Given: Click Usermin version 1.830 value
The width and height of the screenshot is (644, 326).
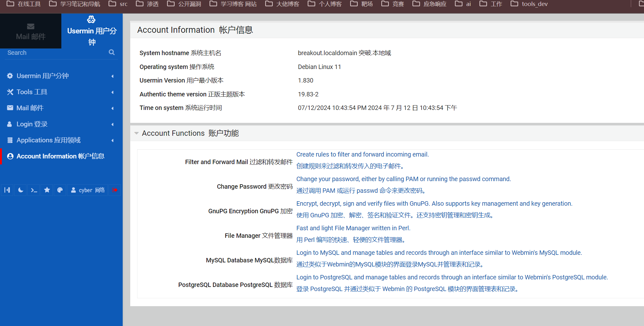Looking at the screenshot, I should pyautogui.click(x=305, y=80).
